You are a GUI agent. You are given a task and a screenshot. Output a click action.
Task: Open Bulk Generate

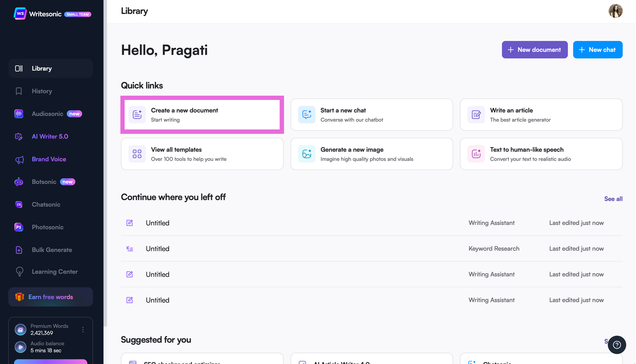coord(52,250)
